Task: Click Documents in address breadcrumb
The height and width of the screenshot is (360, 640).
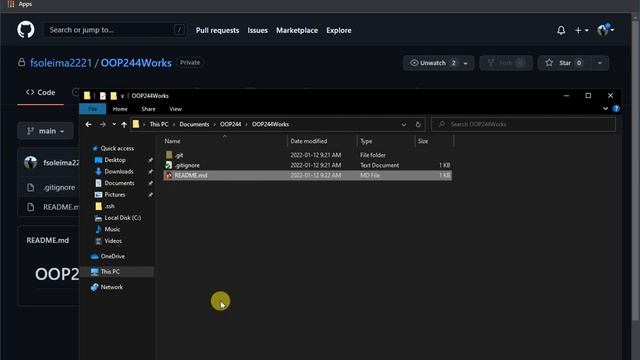Action: tap(194, 124)
